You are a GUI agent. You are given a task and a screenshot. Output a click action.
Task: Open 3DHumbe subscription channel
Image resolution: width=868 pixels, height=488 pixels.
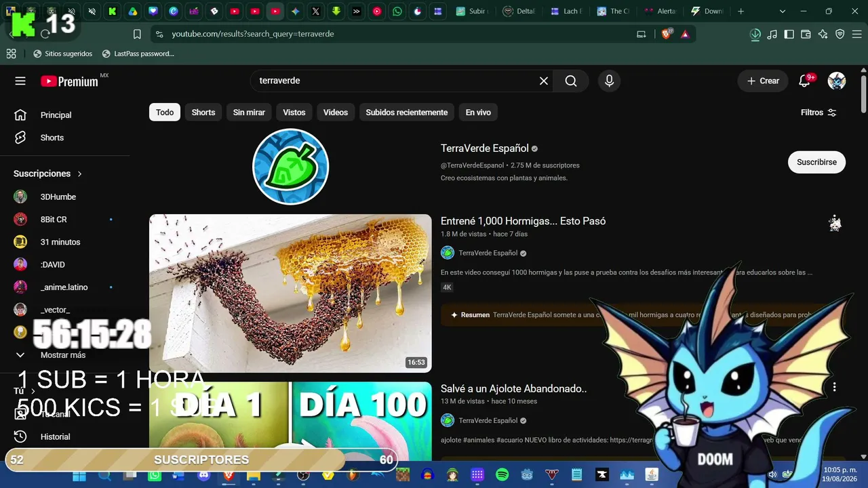58,197
